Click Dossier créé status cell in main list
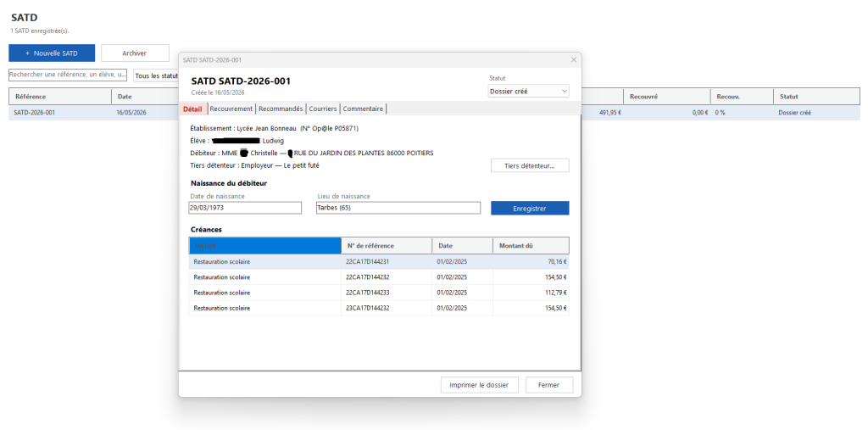 [x=816, y=113]
